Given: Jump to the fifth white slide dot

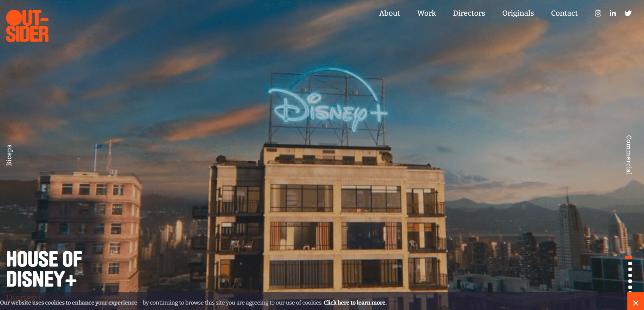Looking at the screenshot, I should click(630, 287).
